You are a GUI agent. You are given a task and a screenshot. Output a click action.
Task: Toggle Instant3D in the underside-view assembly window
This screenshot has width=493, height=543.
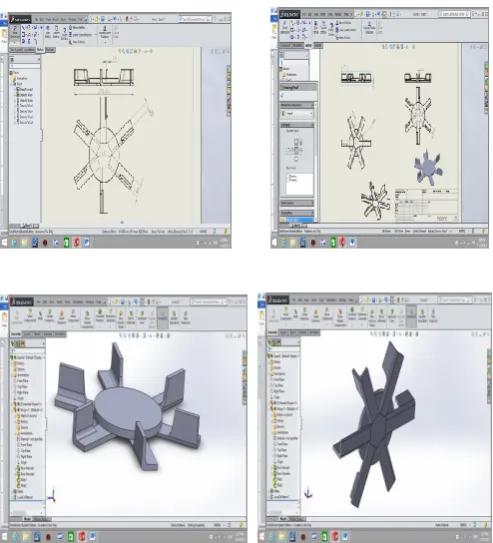411,316
